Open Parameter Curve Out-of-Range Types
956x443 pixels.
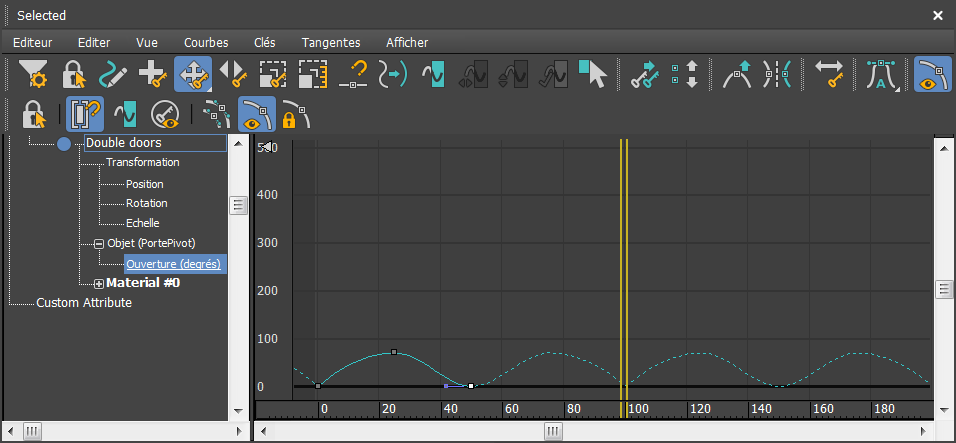coord(393,74)
